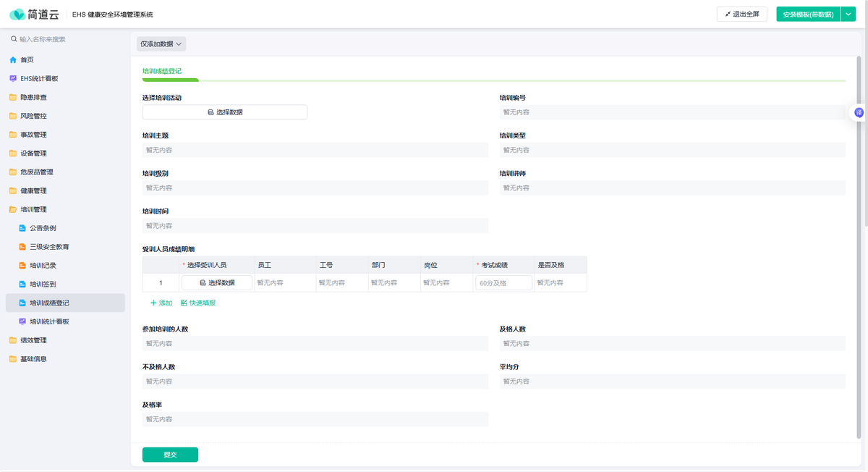The width and height of the screenshot is (868, 472).
Task: Click the form icon beside 培训签到
Action: tap(22, 285)
